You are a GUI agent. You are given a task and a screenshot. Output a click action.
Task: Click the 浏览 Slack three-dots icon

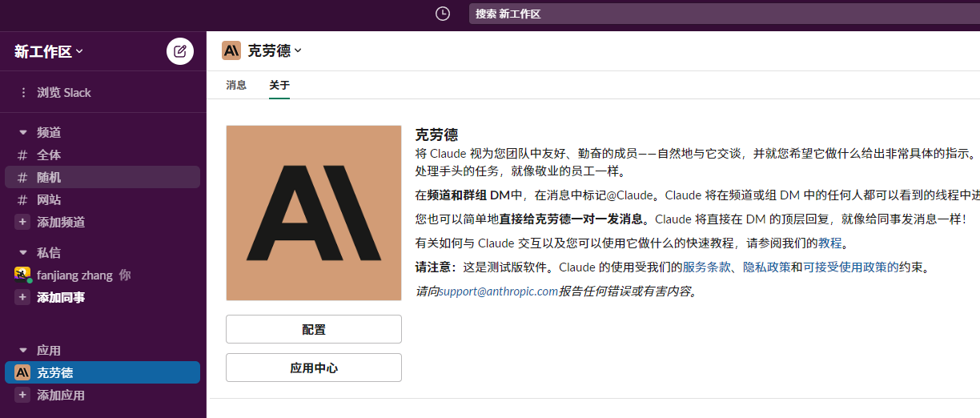23,93
